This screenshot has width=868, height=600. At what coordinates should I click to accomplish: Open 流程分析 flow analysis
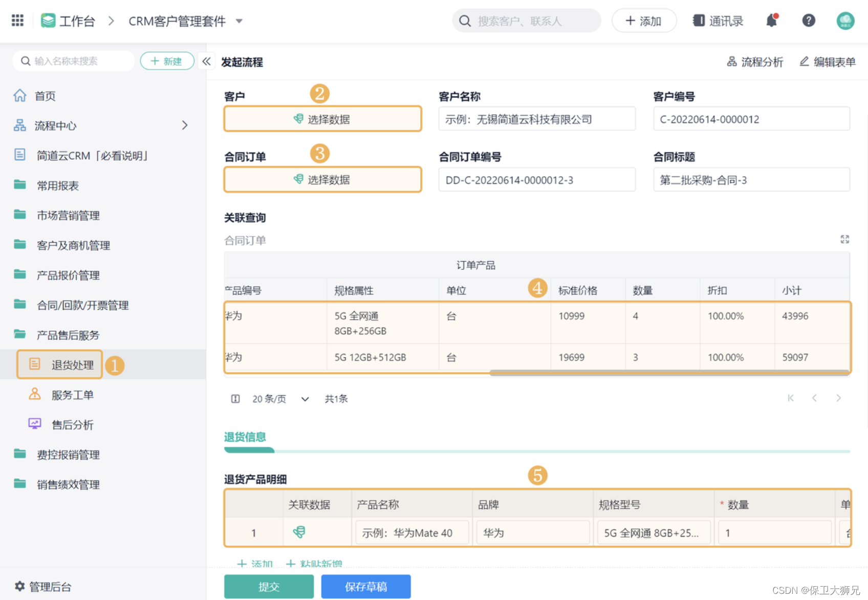point(755,62)
